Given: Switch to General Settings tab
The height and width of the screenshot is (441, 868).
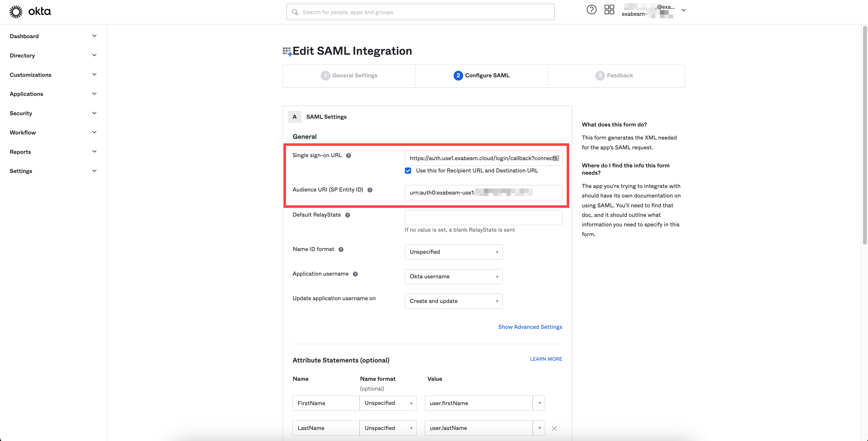Looking at the screenshot, I should [x=350, y=75].
